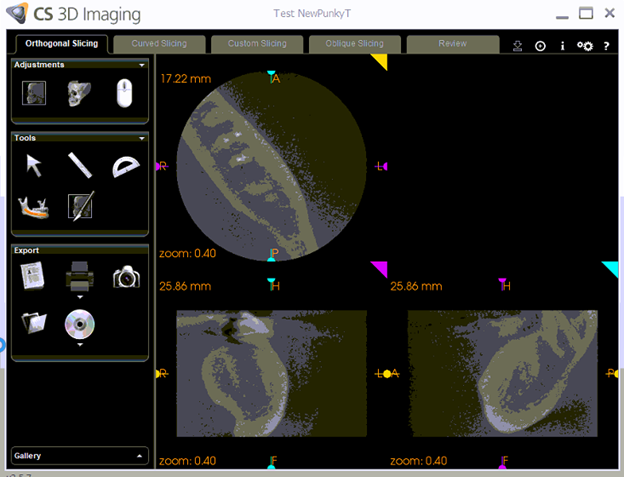Select the jaw nerve canal tool
Viewport: 624px width, 477px height.
[35, 206]
